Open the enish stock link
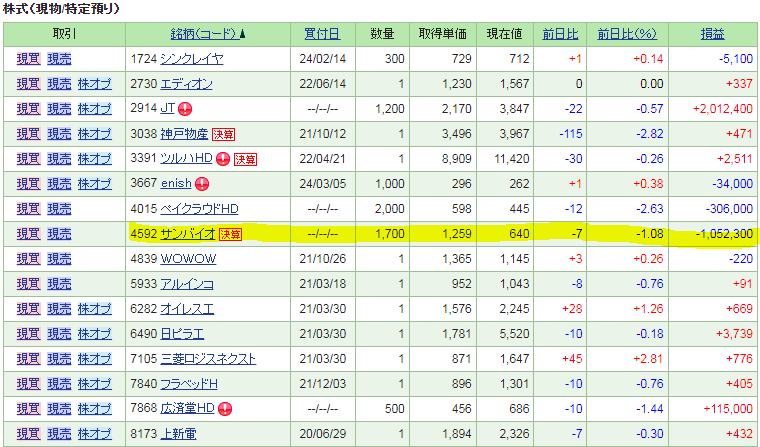Image resolution: width=760 pixels, height=447 pixels. [176, 183]
